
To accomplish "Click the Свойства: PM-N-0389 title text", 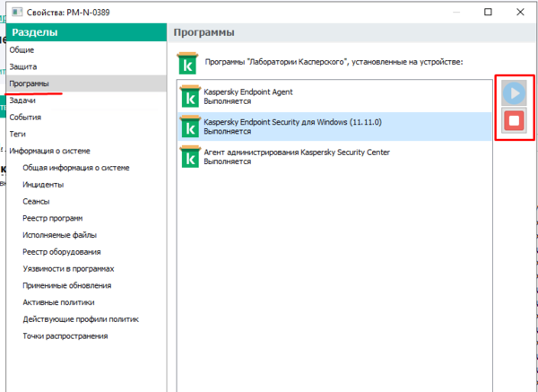I will coord(68,13).
